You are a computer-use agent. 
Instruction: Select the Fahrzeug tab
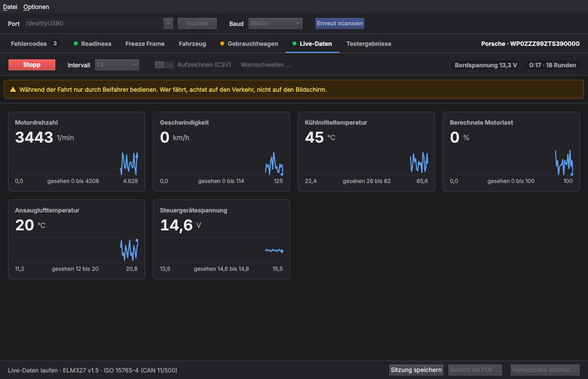coord(192,43)
